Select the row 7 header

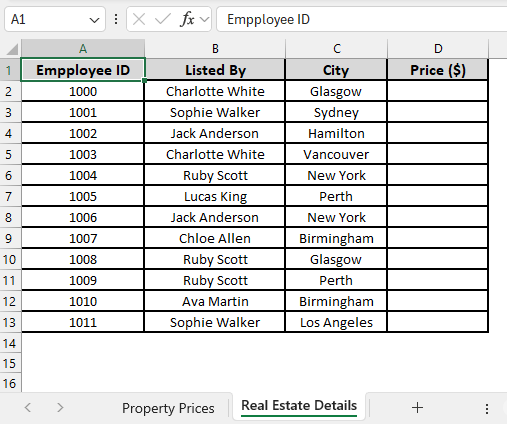point(9,197)
